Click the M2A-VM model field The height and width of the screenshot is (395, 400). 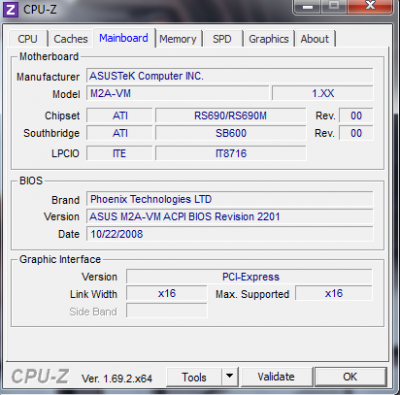pyautogui.click(x=178, y=93)
